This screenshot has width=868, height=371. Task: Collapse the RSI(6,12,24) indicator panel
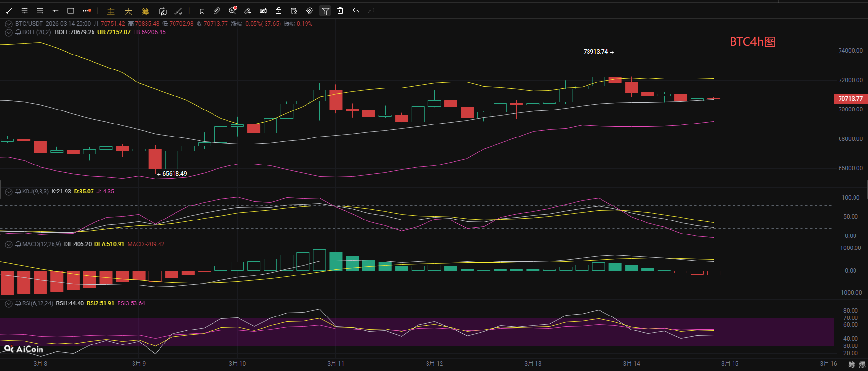click(x=8, y=303)
